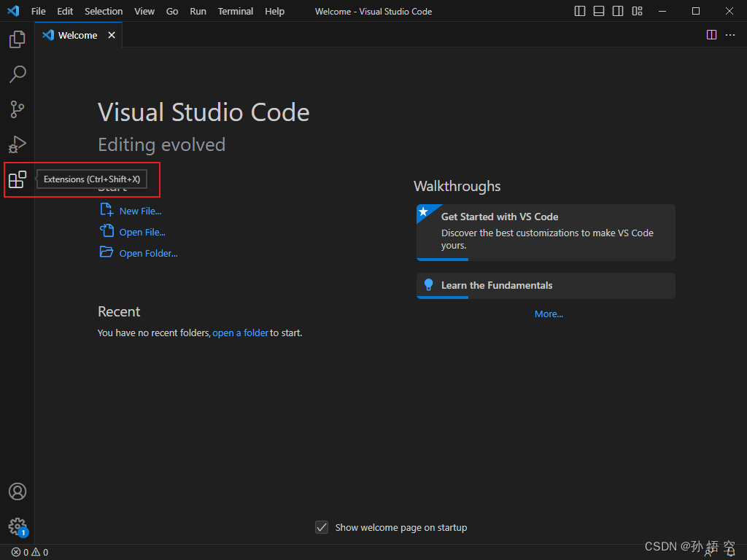Select the Welcome tab
The image size is (747, 560).
(x=77, y=35)
